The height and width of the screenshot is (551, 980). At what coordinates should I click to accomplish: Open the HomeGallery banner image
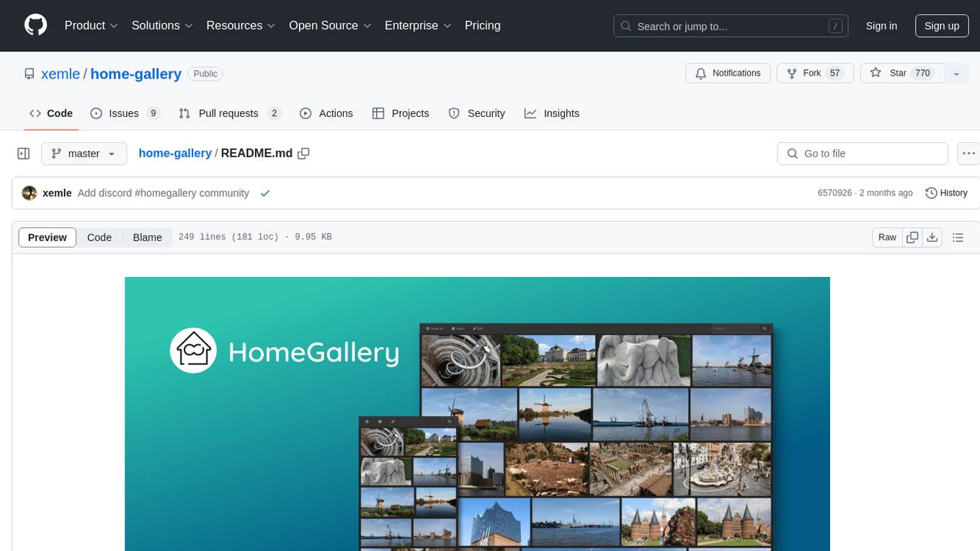477,414
